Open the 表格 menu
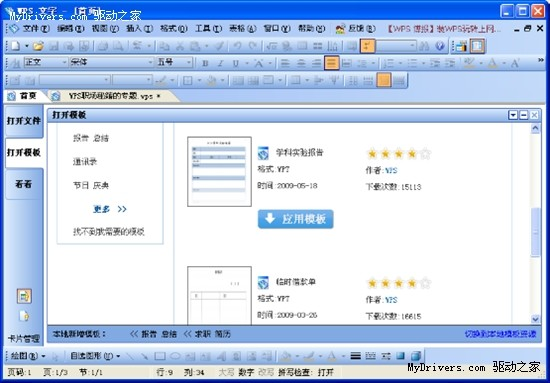Image resolution: width=550 pixels, height=383 pixels. click(x=243, y=29)
